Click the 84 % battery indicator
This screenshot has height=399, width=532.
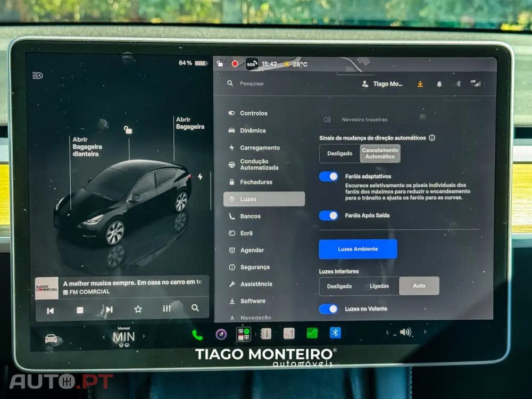[193, 63]
